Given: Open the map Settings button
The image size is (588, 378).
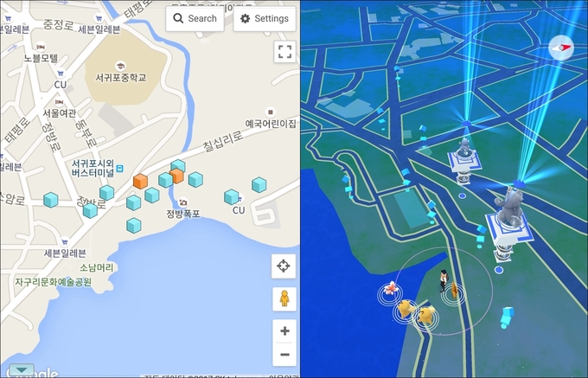Looking at the screenshot, I should pos(265,18).
